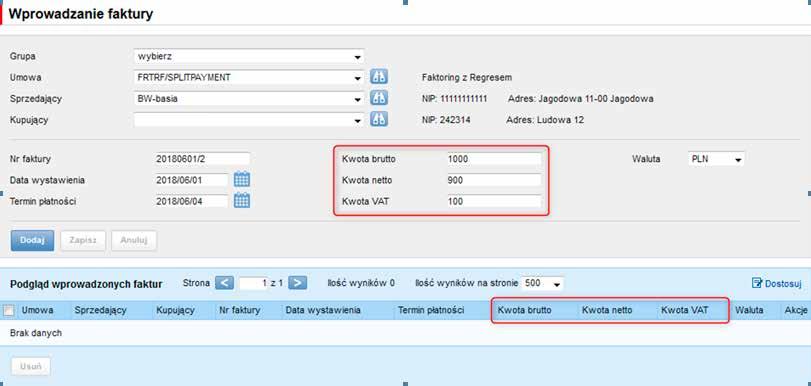This screenshot has height=386, width=811.
Task: Focus the Nr faktury field
Action: 202,159
